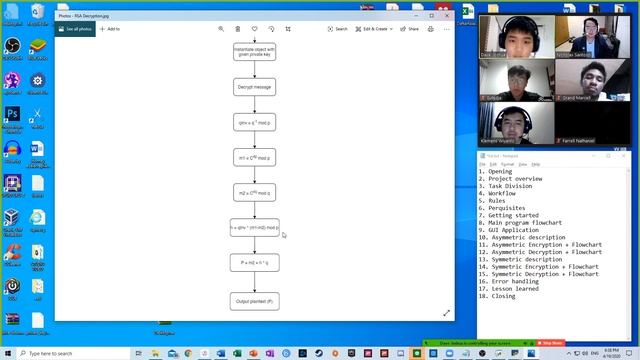This screenshot has width=640, height=360.
Task: Click the delete trash icon in Photos
Action: pos(238,29)
